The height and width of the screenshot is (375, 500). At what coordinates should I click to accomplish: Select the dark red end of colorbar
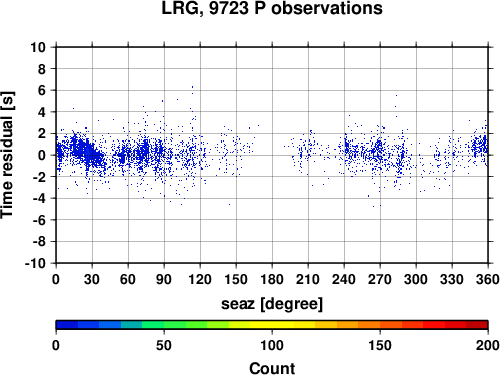point(477,325)
